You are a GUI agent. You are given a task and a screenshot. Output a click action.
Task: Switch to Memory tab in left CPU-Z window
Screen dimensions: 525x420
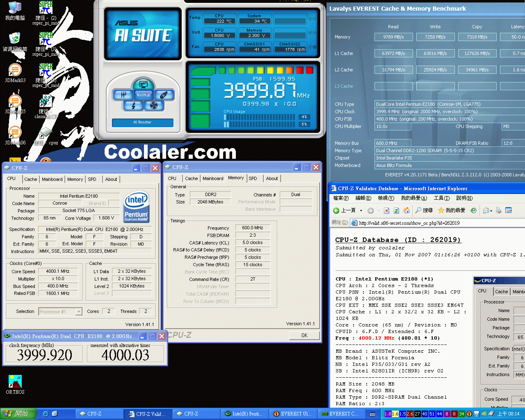(75, 179)
